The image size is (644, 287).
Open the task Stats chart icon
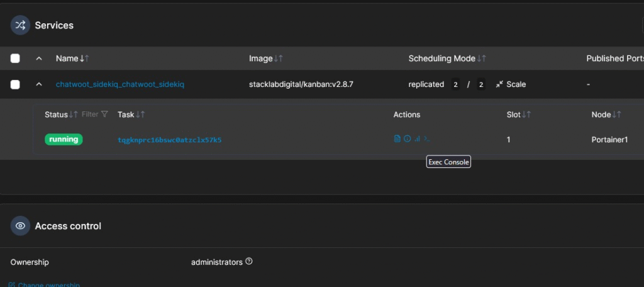(417, 138)
